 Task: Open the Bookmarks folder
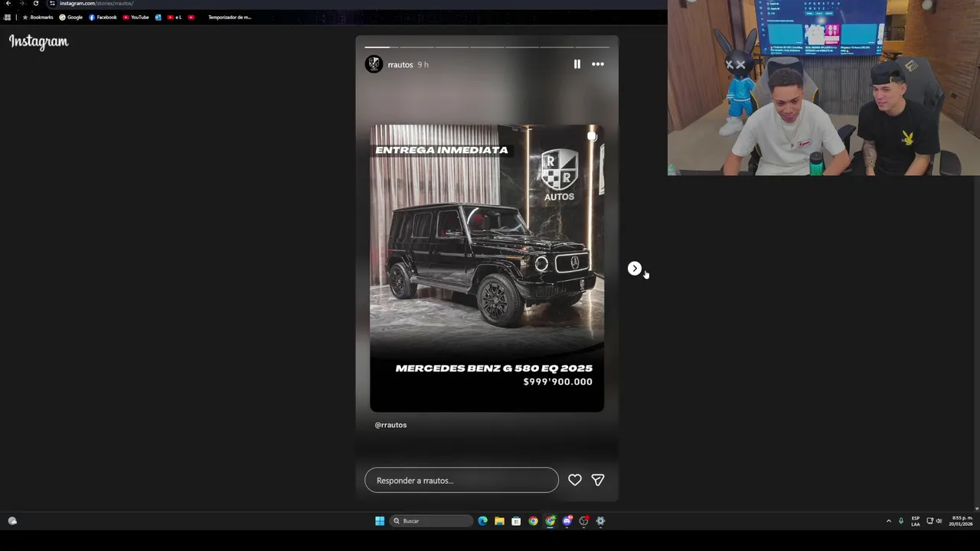tap(38, 17)
